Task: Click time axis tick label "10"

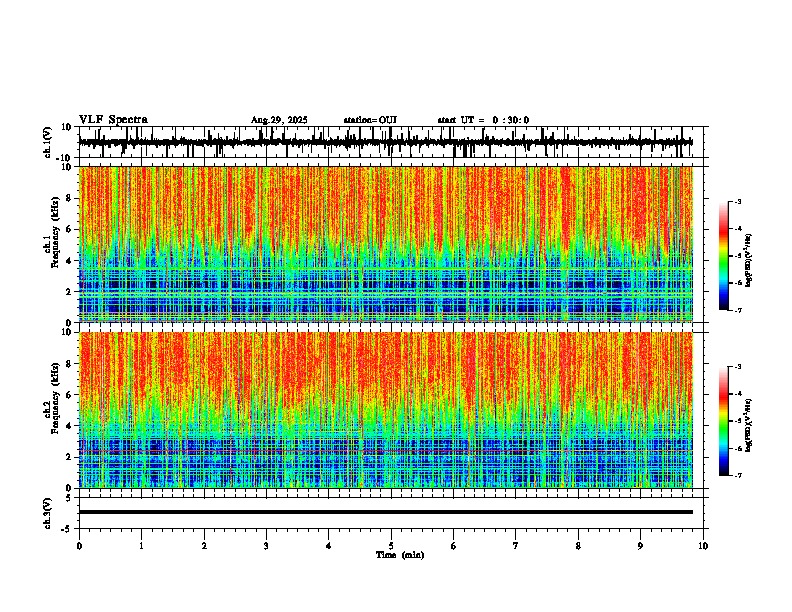Action: click(x=703, y=546)
